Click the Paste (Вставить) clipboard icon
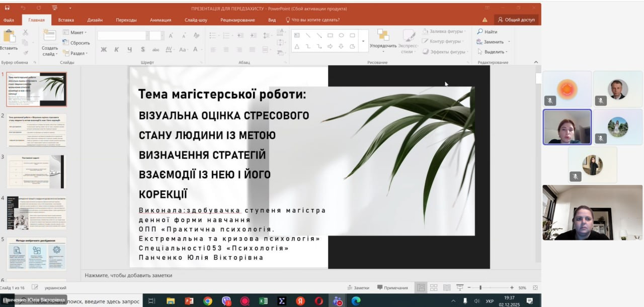 (9, 36)
